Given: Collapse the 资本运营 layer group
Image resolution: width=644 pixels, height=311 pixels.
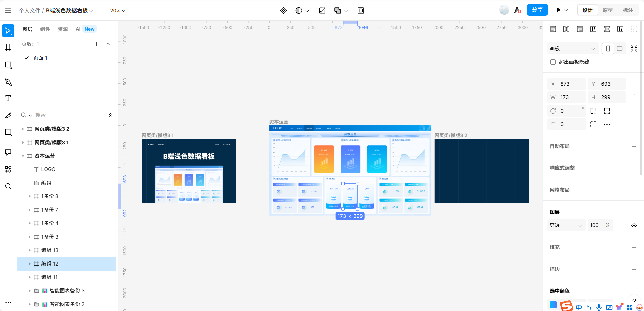Looking at the screenshot, I should pyautogui.click(x=23, y=156).
